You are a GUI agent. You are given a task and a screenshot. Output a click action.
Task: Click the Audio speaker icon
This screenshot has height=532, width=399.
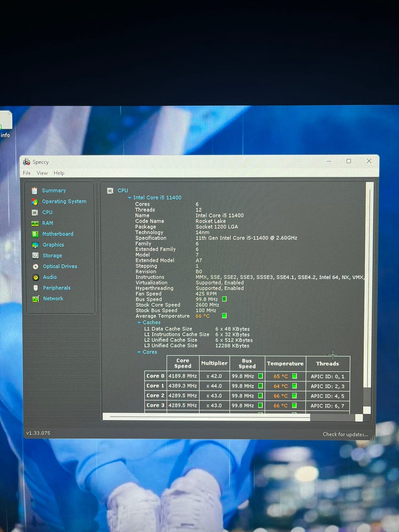pyautogui.click(x=35, y=277)
